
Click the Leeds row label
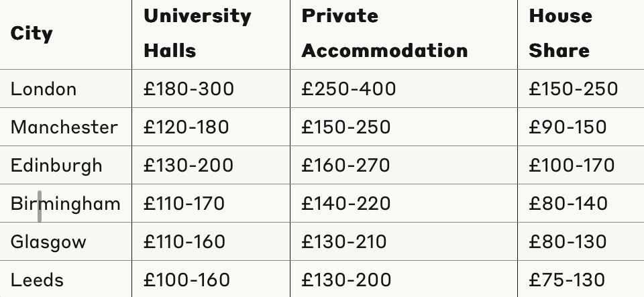[37, 280]
